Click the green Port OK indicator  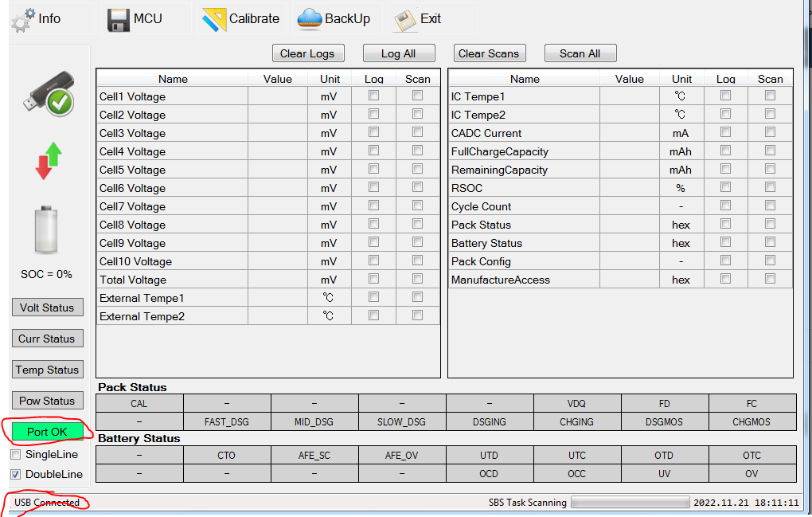[47, 432]
